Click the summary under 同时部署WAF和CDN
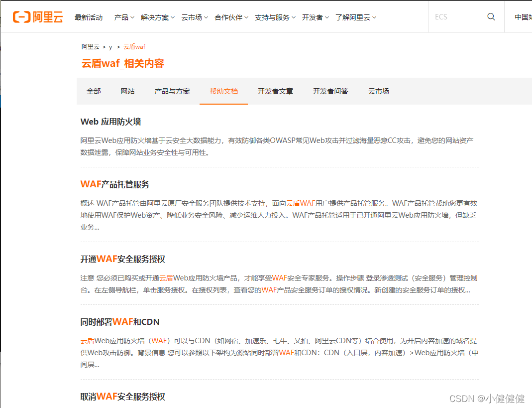Screen dimensions: 532x408 point(279,353)
